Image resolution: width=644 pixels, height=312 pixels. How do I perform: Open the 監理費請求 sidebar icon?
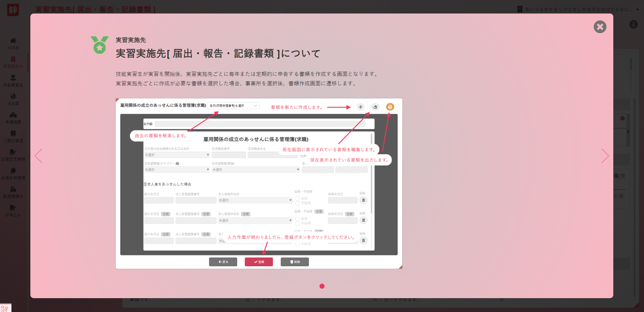point(13,190)
